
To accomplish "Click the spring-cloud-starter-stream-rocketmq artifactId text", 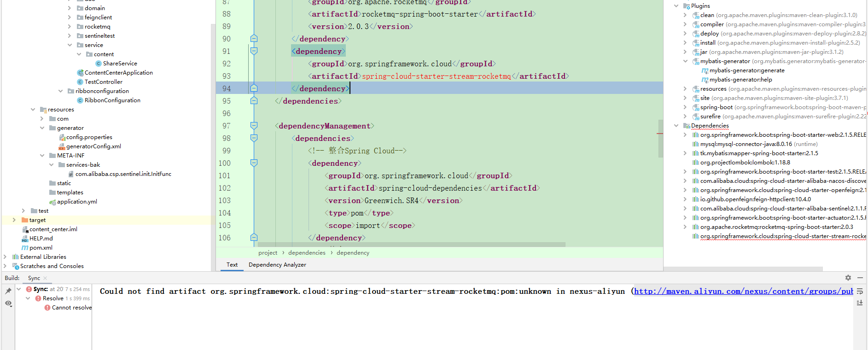I will click(437, 76).
